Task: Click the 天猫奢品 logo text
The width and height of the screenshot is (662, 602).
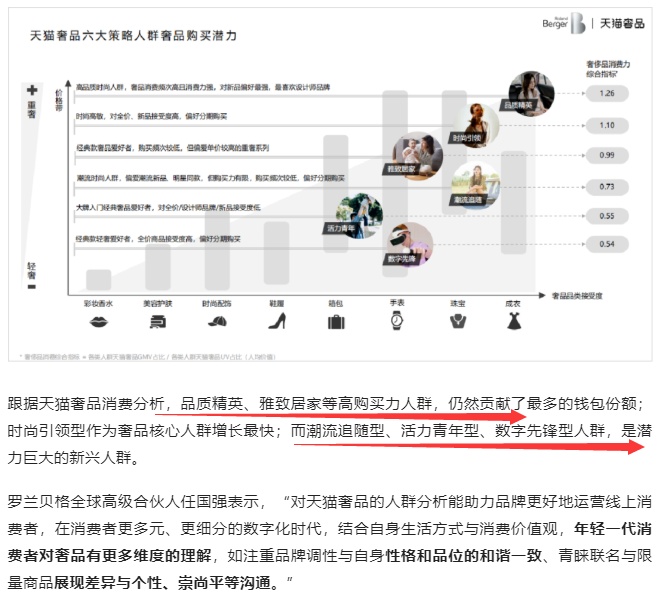Action: (622, 23)
